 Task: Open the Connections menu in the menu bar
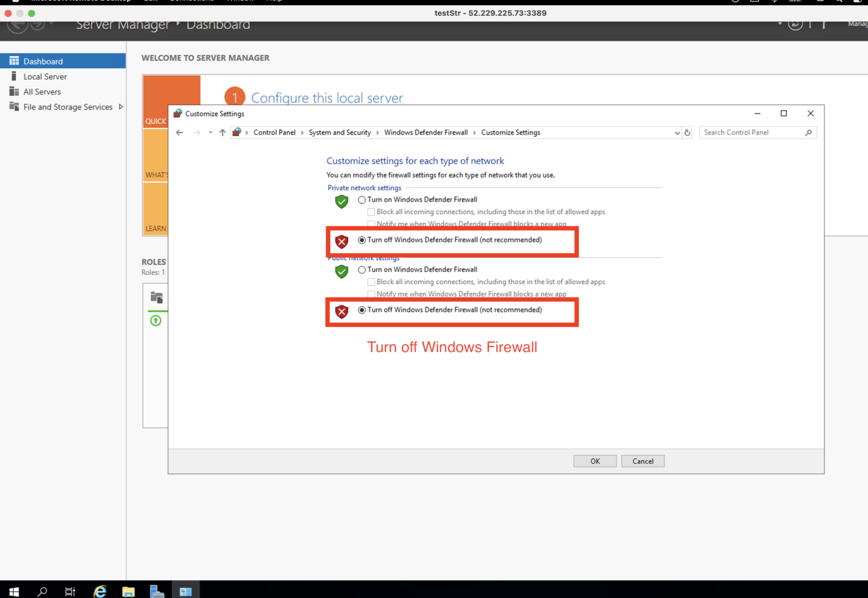coord(191,1)
